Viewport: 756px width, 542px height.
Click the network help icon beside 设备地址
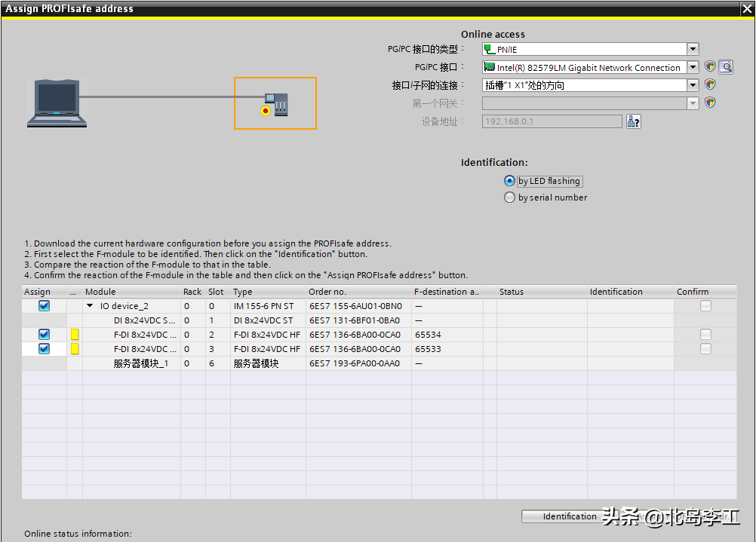point(634,121)
